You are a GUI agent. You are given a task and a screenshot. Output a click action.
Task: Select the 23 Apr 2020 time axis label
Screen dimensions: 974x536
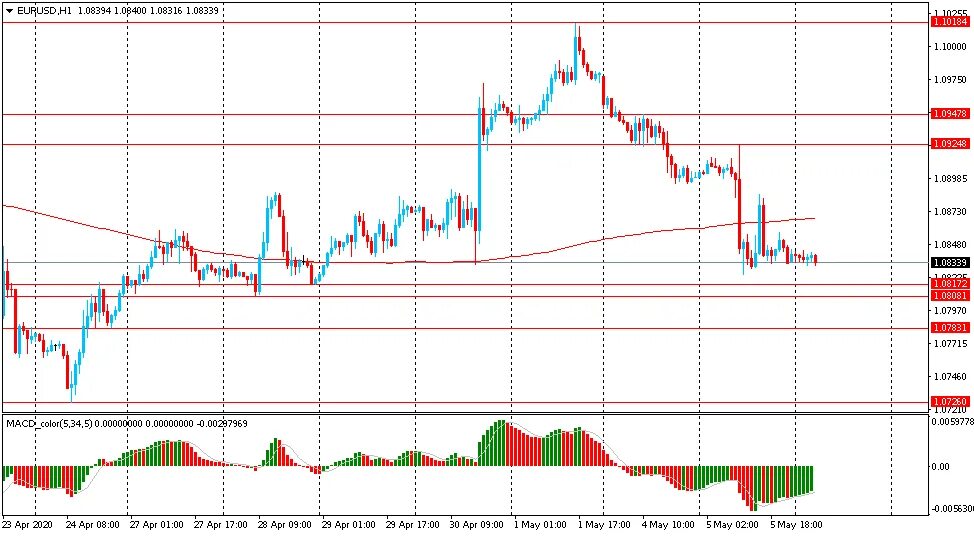[27, 525]
